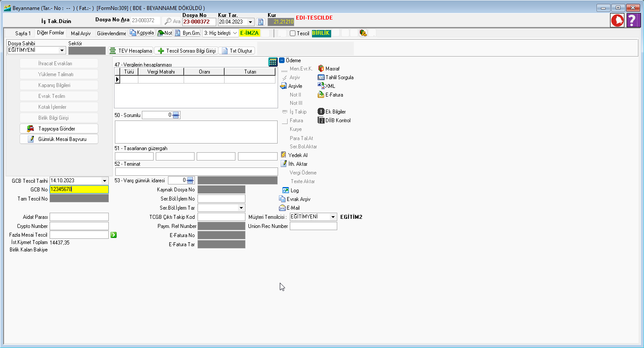The height and width of the screenshot is (348, 644).
Task: Click the Türü column header
Action: pyautogui.click(x=129, y=72)
